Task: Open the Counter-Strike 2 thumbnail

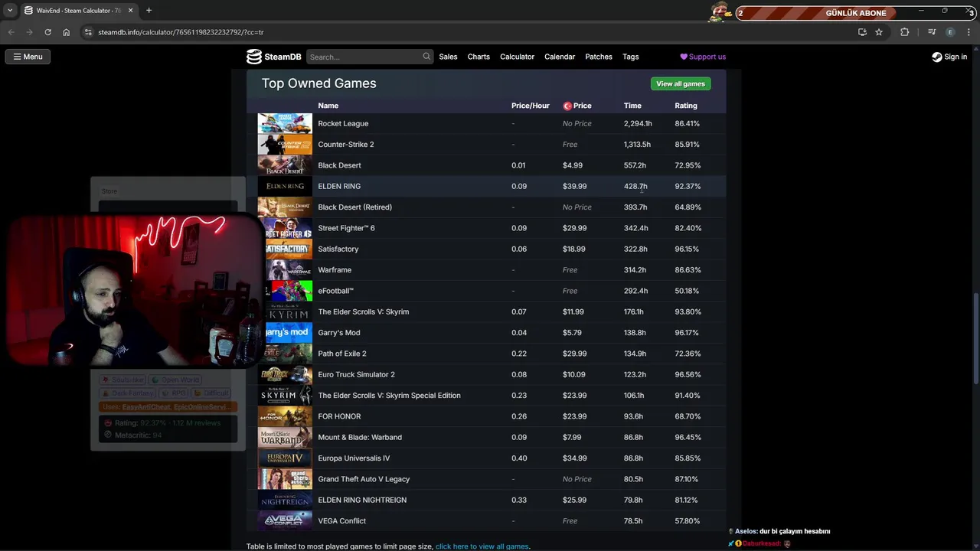Action: point(285,144)
